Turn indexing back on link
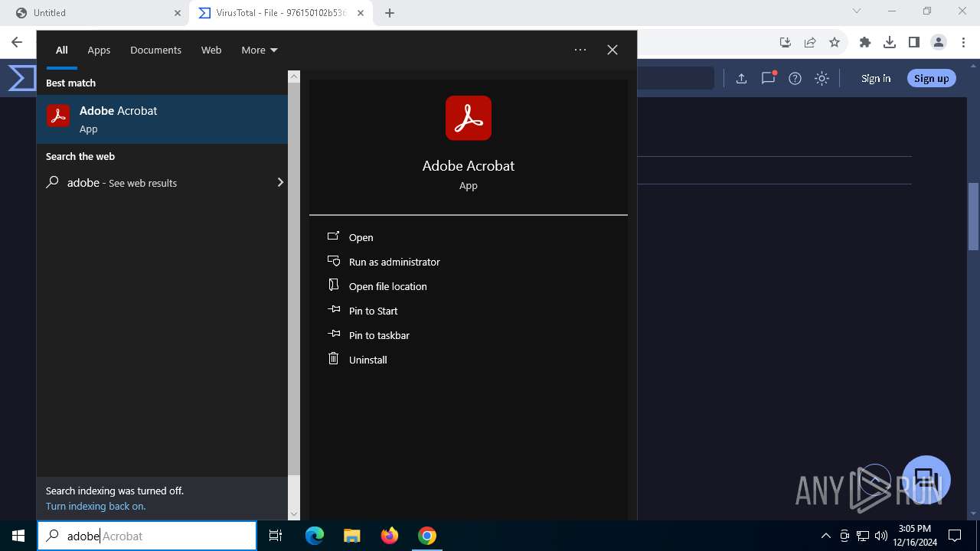 96,506
